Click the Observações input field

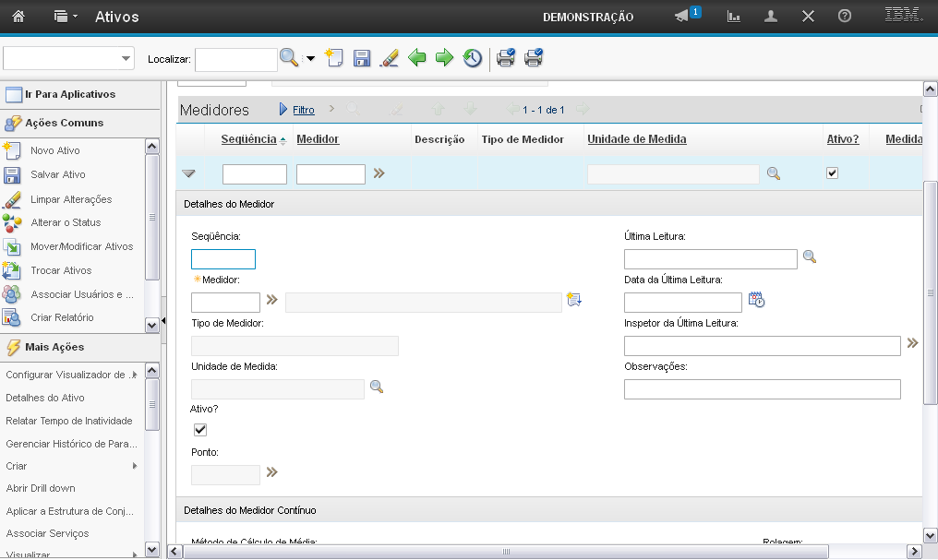(x=762, y=389)
